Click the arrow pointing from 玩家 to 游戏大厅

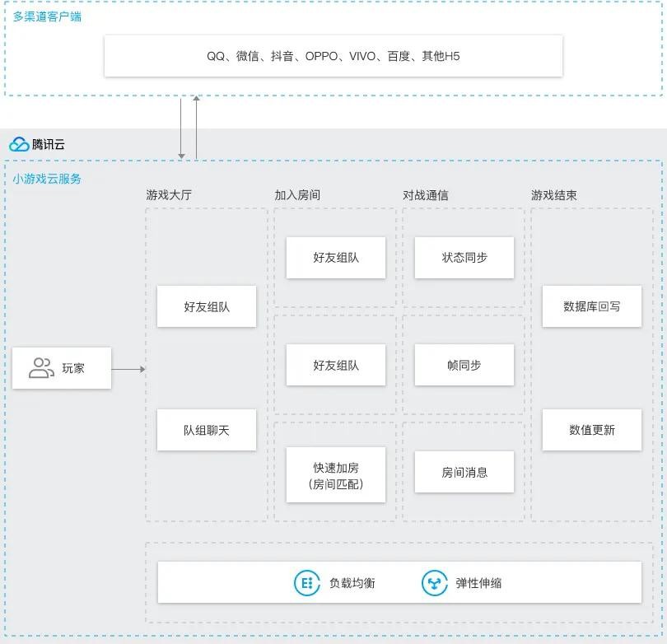point(128,369)
